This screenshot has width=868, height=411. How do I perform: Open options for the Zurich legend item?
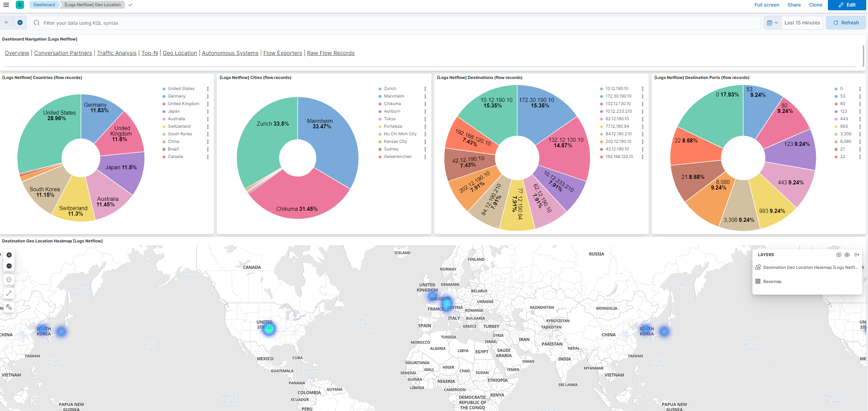coord(425,88)
